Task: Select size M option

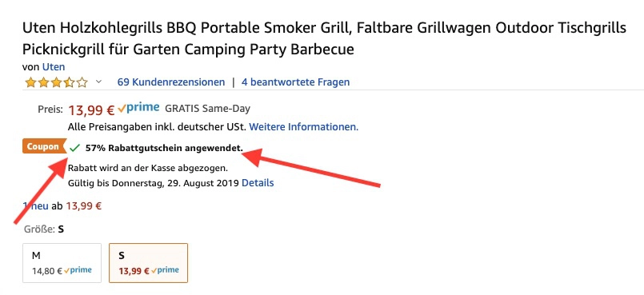Action: pyautogui.click(x=62, y=263)
